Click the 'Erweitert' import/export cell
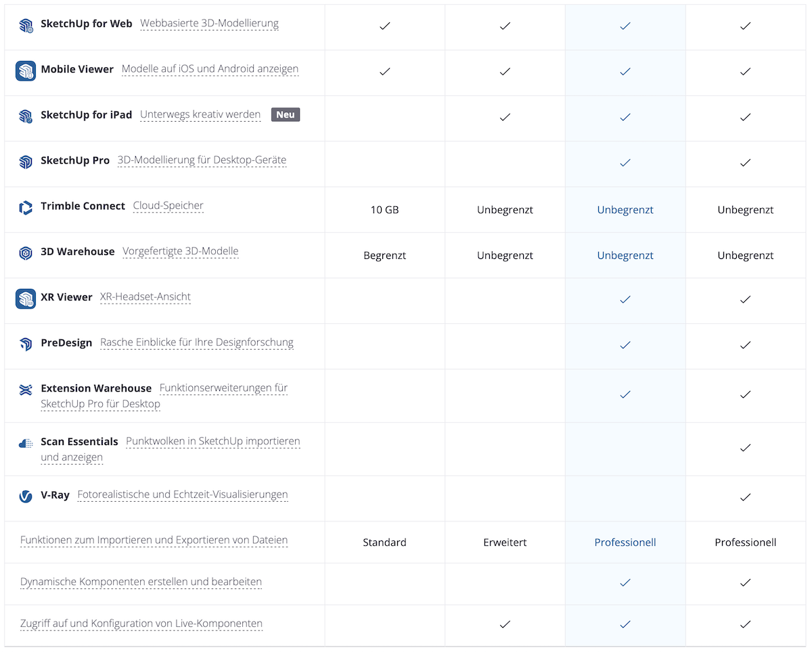812x652 pixels. tap(505, 542)
